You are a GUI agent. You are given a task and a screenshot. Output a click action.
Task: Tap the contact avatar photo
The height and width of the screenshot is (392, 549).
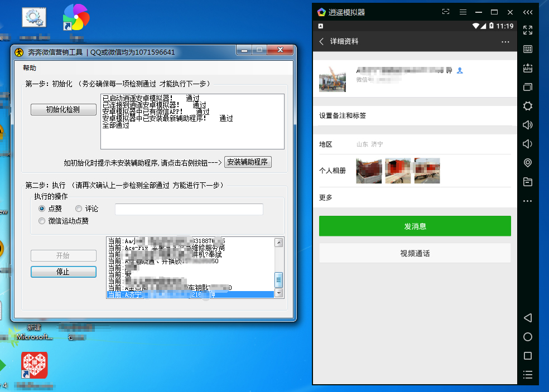click(x=333, y=79)
